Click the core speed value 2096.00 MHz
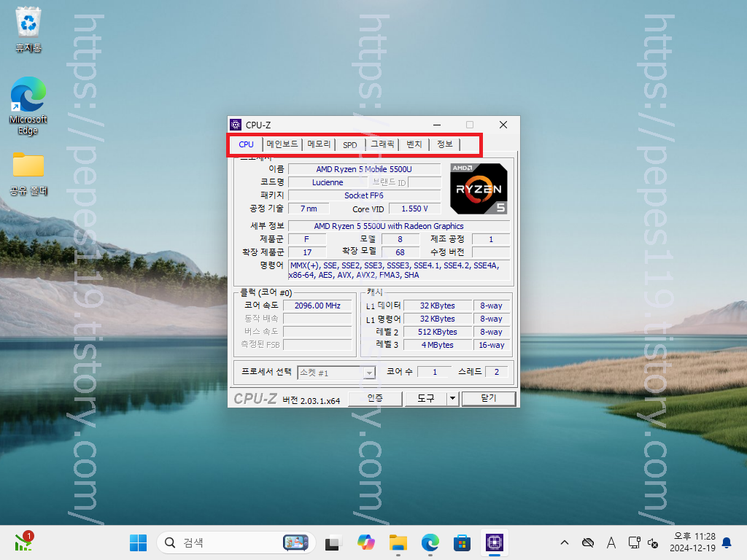Screen dimensions: 747x560 point(318,306)
